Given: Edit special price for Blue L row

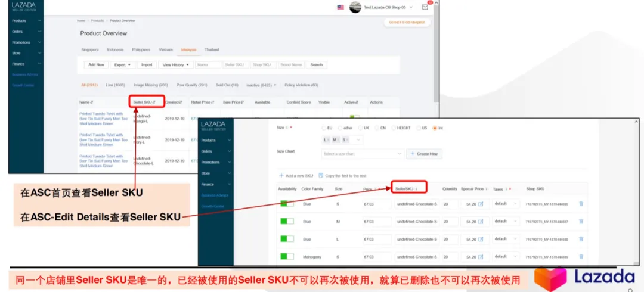Looking at the screenshot, I should click(481, 240).
